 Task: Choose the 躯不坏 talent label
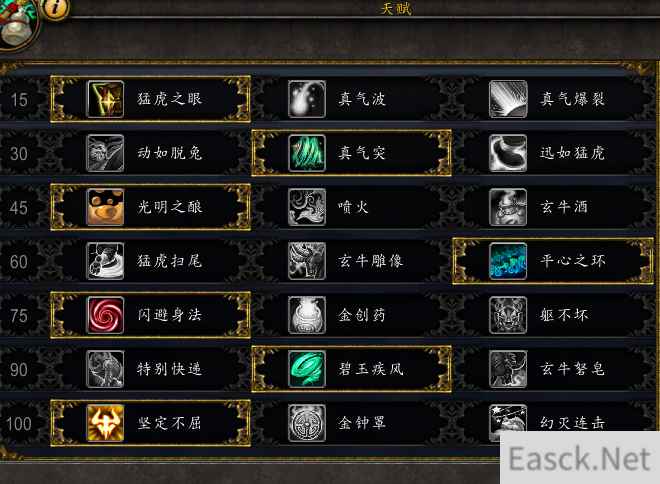pyautogui.click(x=564, y=315)
